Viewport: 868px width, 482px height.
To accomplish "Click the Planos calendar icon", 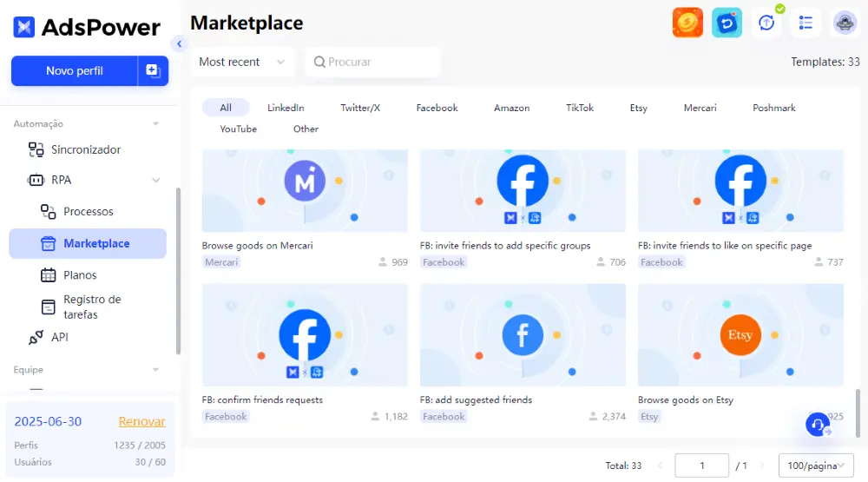I will coord(48,274).
